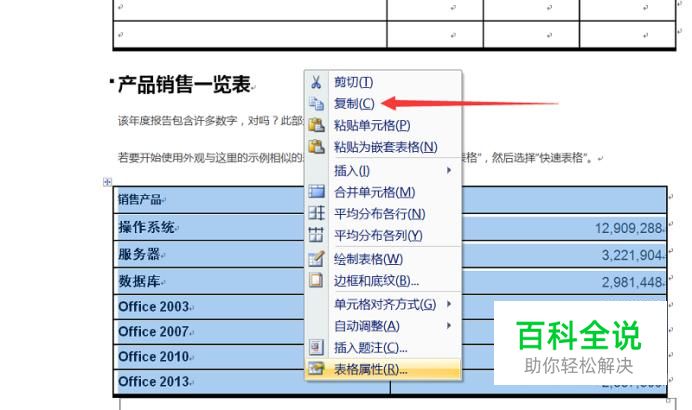This screenshot has width=692, height=410.
Task: Click the Distribute Rows Evenly icon
Action: (x=316, y=213)
